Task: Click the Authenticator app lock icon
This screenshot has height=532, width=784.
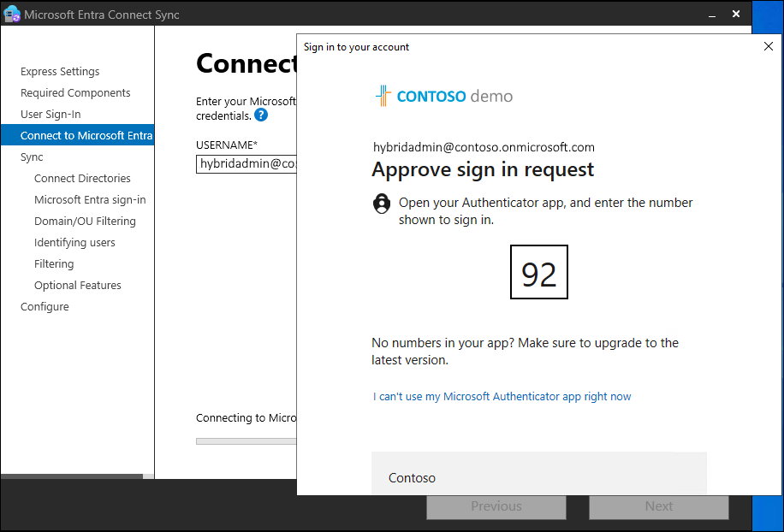Action: pos(382,204)
